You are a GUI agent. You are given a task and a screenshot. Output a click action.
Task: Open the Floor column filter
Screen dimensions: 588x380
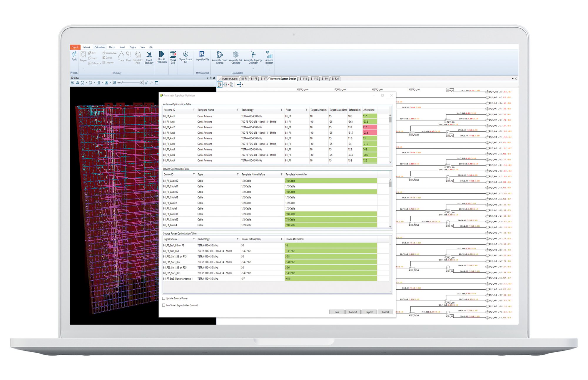(x=306, y=110)
